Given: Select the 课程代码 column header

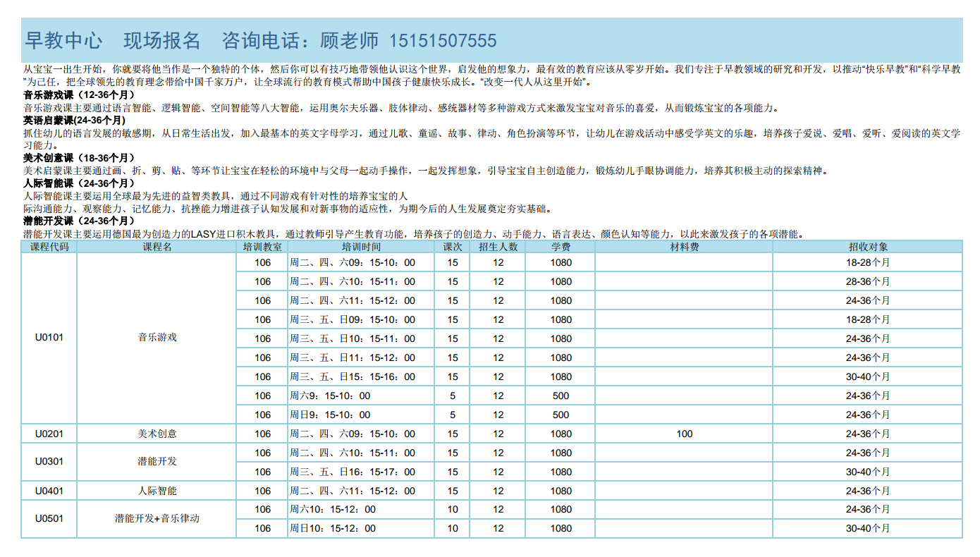Looking at the screenshot, I should 49,247.
